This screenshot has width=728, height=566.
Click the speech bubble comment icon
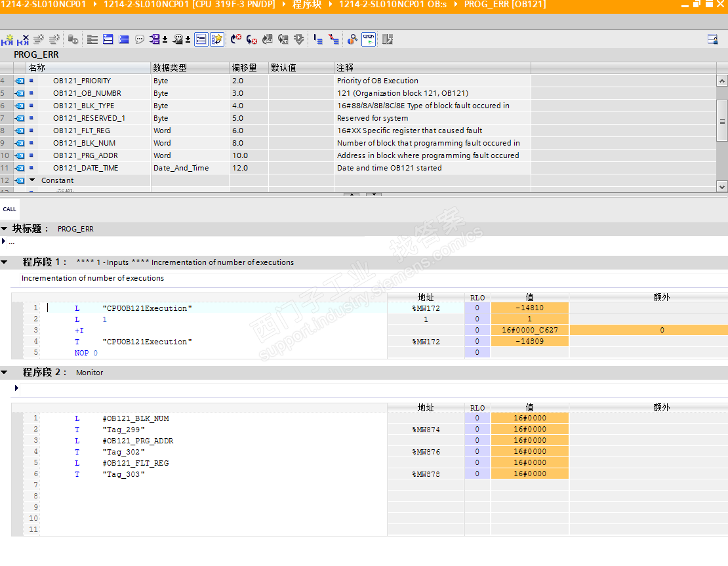pyautogui.click(x=139, y=40)
